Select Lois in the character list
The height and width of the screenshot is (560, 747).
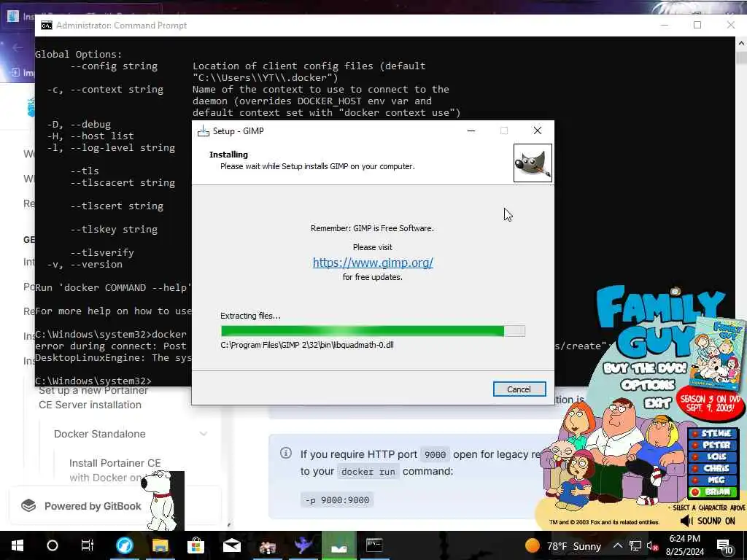(712, 456)
